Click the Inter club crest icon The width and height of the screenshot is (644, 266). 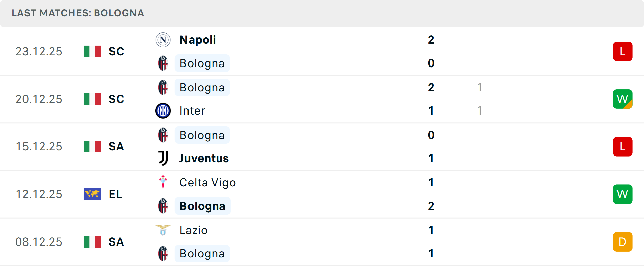point(163,111)
